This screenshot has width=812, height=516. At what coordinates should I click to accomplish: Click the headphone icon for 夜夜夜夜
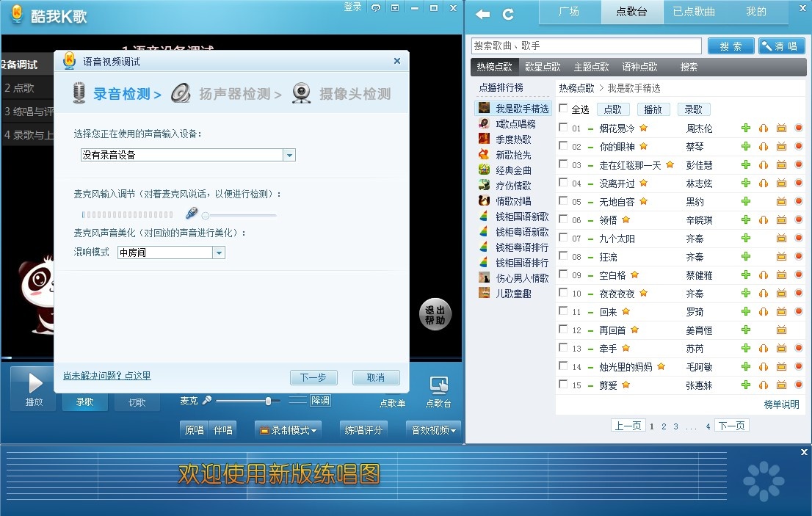(x=764, y=294)
